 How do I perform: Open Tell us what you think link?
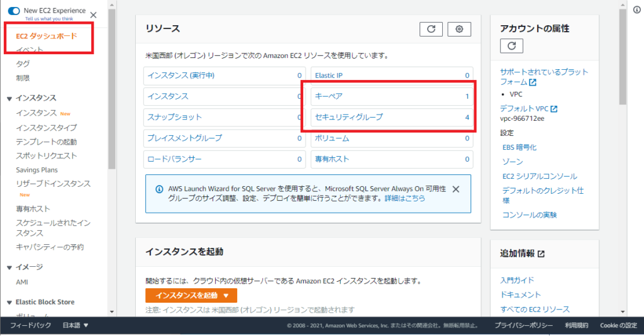[x=49, y=19]
